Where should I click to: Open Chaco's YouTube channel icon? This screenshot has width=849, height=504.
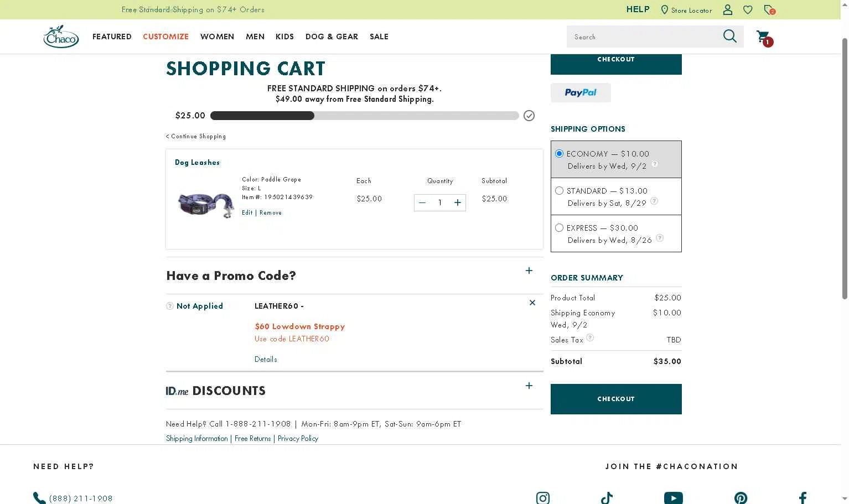pyautogui.click(x=674, y=498)
